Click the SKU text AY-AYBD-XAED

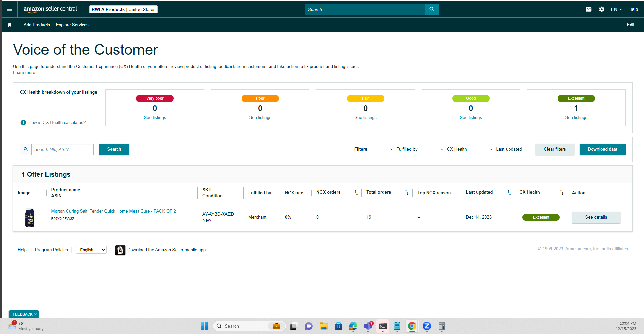click(x=218, y=214)
